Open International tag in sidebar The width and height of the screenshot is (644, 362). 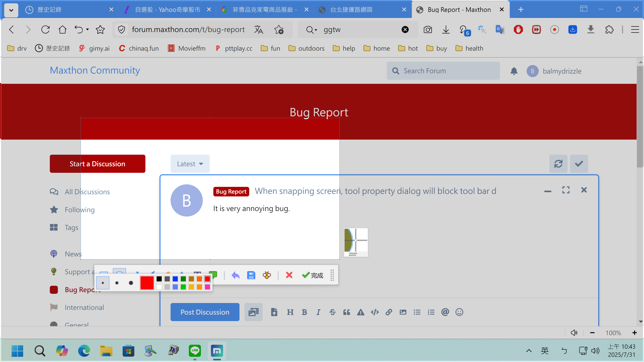pyautogui.click(x=77, y=307)
